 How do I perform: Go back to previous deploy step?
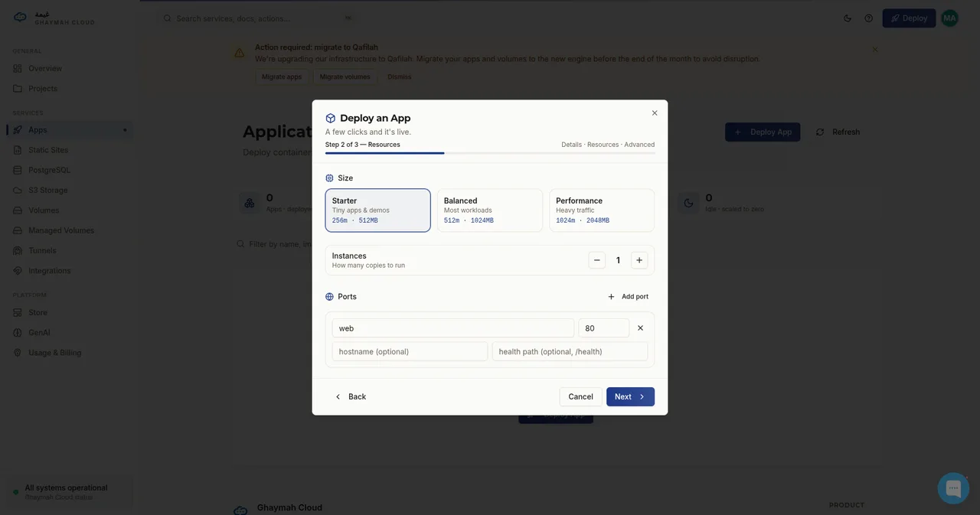click(x=350, y=396)
